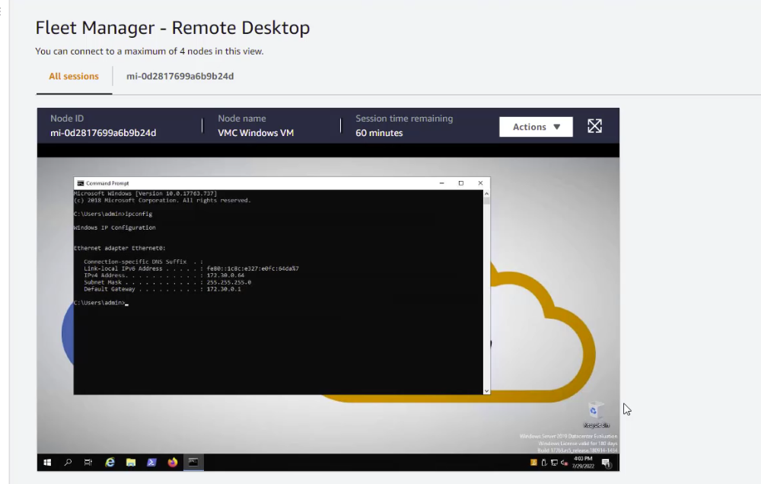Click the Subnet Mask line in console
The height and width of the screenshot is (490, 761).
coord(167,282)
